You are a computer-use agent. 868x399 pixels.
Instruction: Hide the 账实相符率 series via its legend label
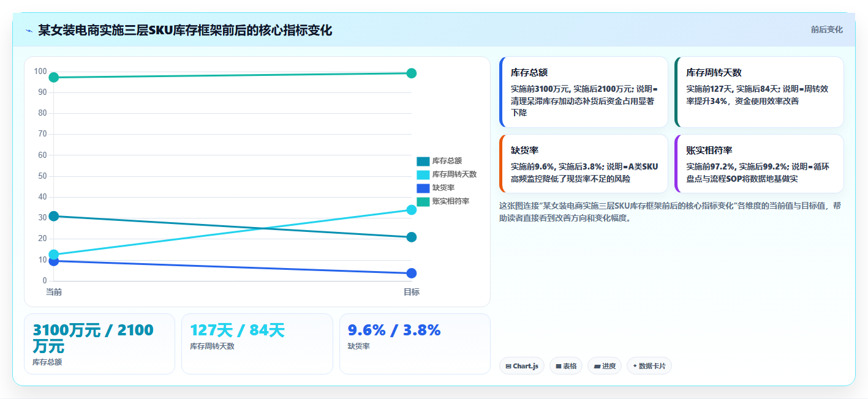tap(450, 201)
